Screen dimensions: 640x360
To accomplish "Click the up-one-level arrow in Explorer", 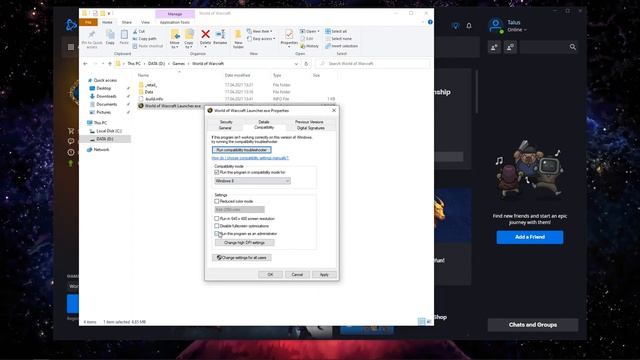I will pyautogui.click(x=110, y=64).
